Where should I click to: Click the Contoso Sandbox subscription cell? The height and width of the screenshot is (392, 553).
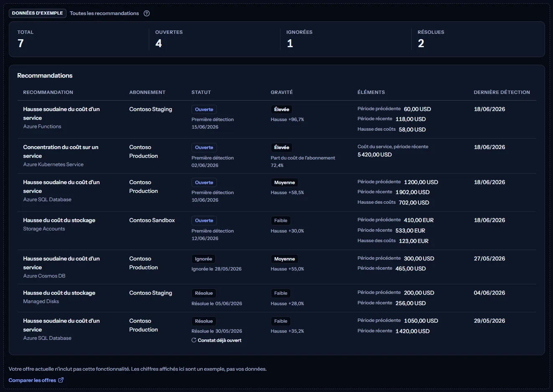[x=152, y=220]
